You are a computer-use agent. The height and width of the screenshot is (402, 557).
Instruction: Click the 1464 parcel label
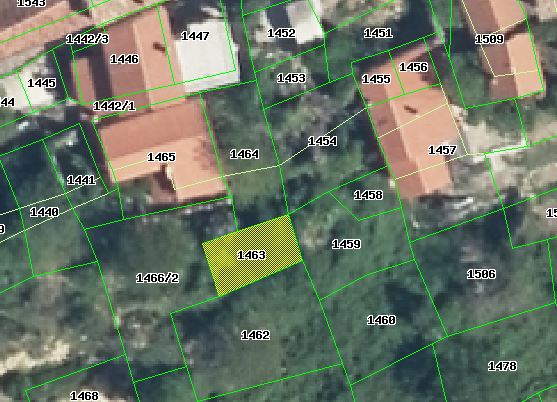pyautogui.click(x=244, y=154)
